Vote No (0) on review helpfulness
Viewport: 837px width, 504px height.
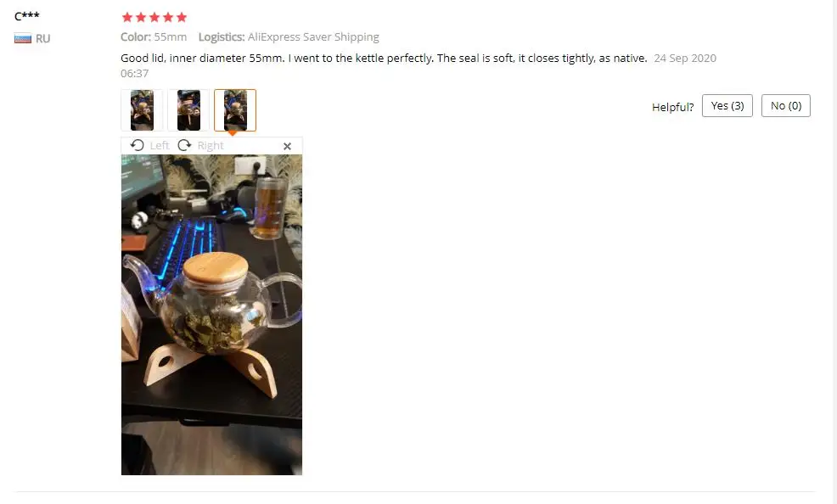pos(786,105)
